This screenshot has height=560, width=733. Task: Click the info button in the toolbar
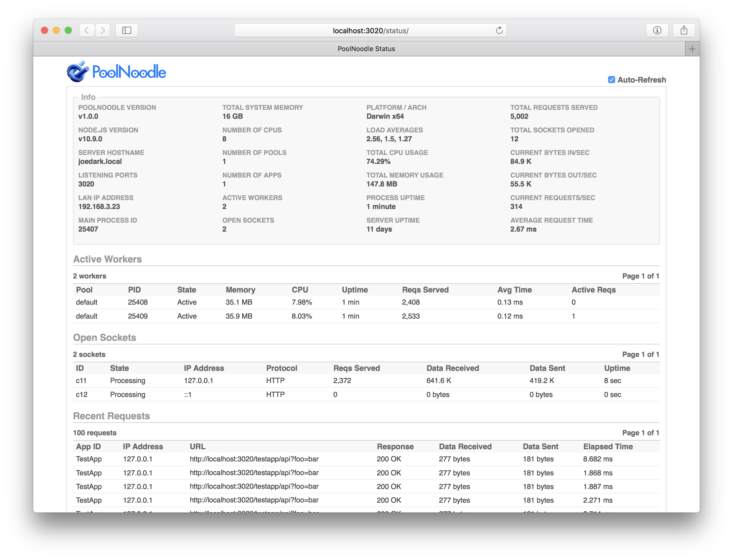click(x=657, y=30)
